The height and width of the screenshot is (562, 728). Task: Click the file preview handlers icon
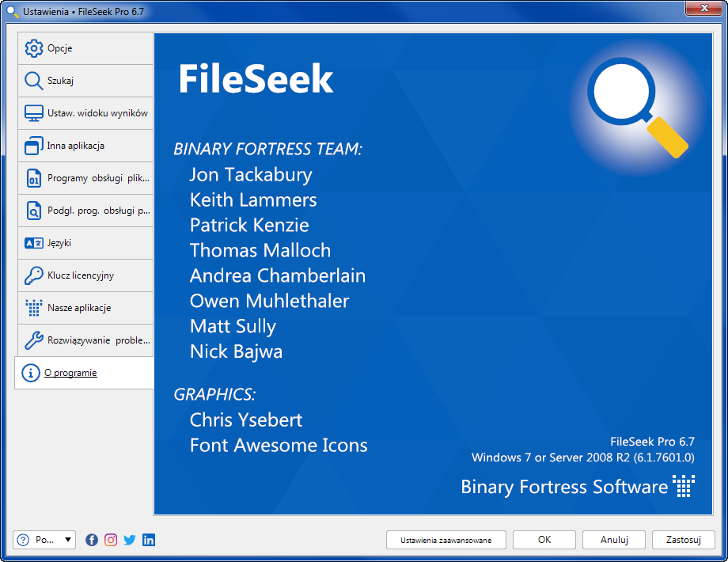coord(34,211)
